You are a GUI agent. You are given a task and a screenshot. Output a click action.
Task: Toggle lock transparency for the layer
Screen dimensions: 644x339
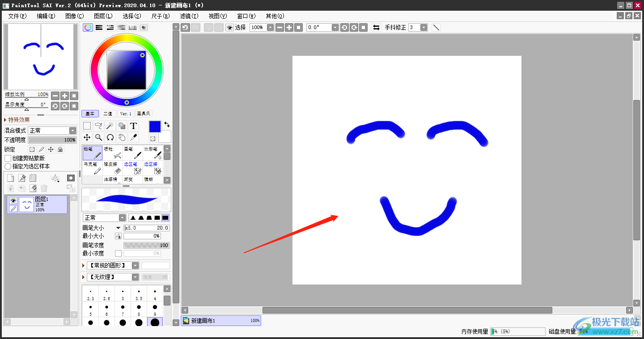click(32, 150)
